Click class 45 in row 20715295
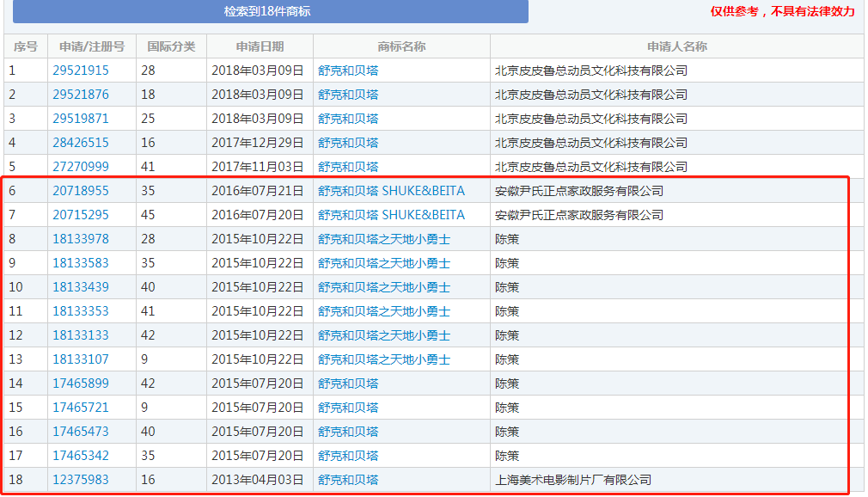The width and height of the screenshot is (868, 497). [x=148, y=215]
